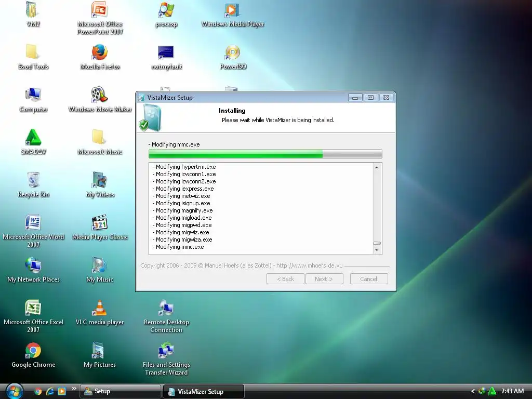This screenshot has width=532, height=399.
Task: Expand the quick launch overflow chevron
Action: click(x=74, y=388)
